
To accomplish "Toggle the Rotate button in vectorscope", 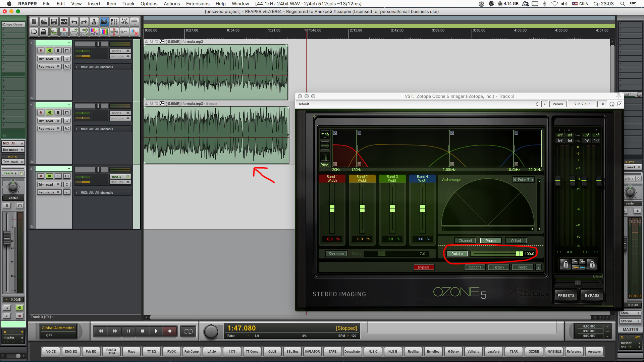I will tap(457, 254).
